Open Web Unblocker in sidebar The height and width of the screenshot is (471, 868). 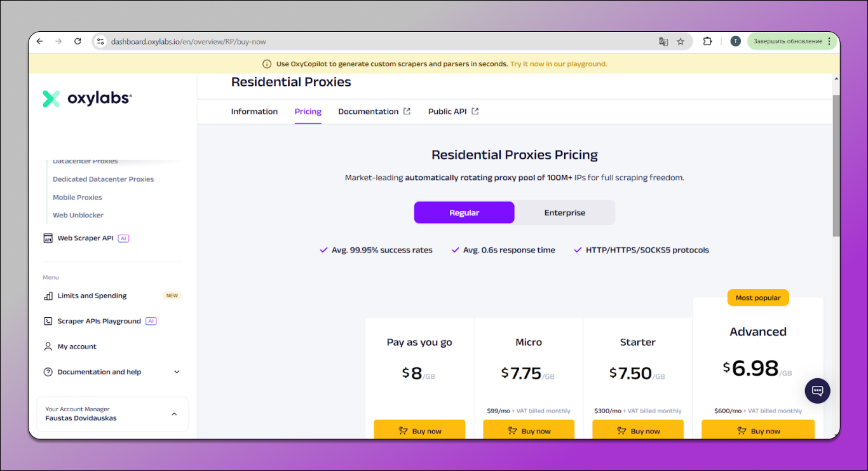pos(78,215)
